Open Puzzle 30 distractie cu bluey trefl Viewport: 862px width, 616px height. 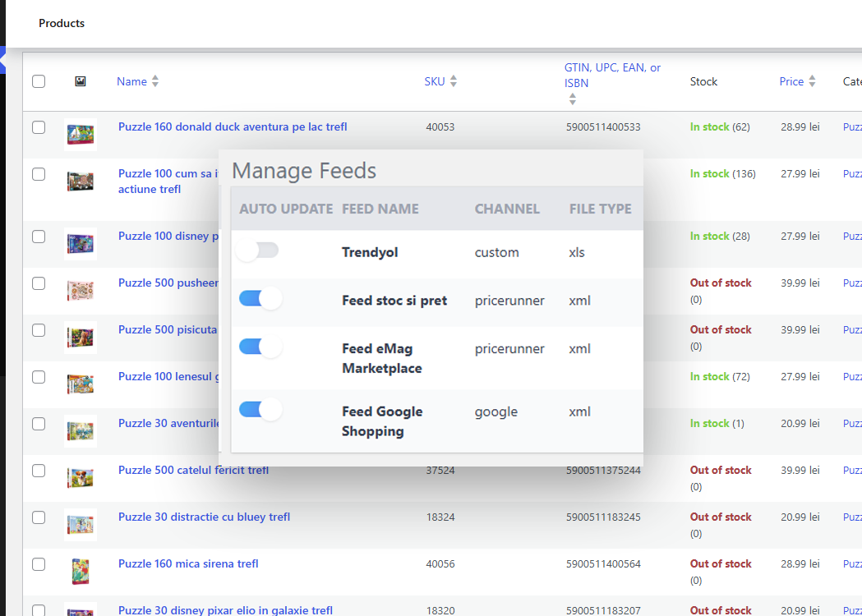point(204,517)
